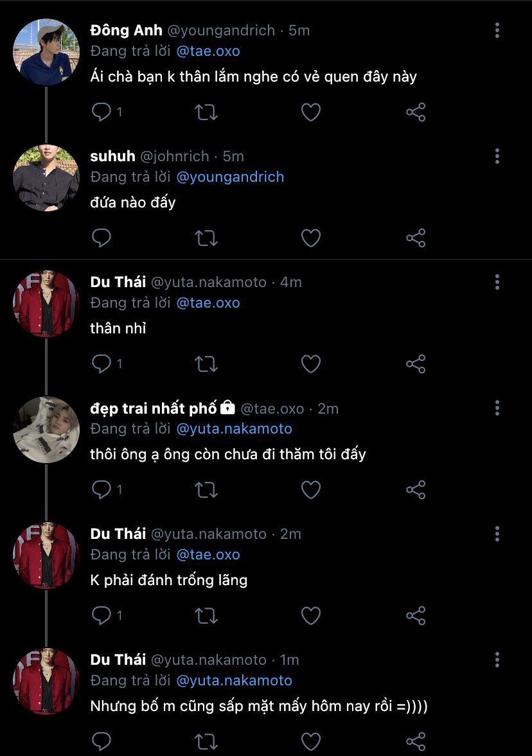This screenshot has width=532, height=756.
Task: Reply to the 'thân nhỉ' tweet
Action: 102,364
